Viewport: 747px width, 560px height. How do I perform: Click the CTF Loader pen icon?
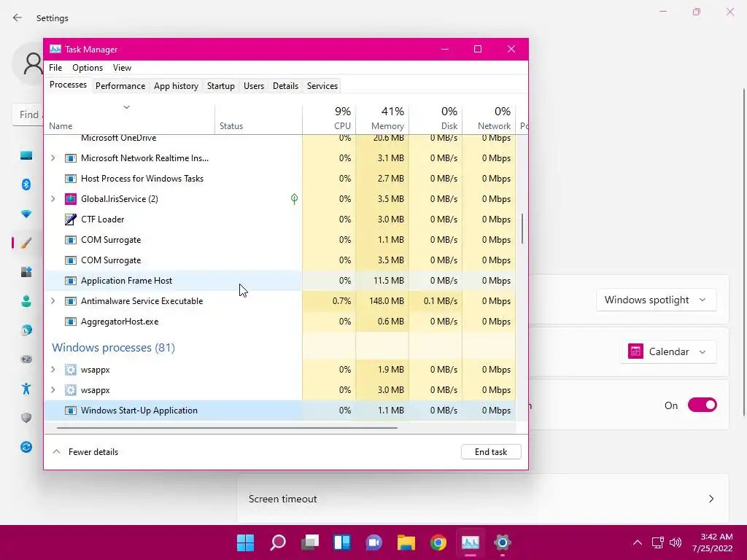(71, 219)
